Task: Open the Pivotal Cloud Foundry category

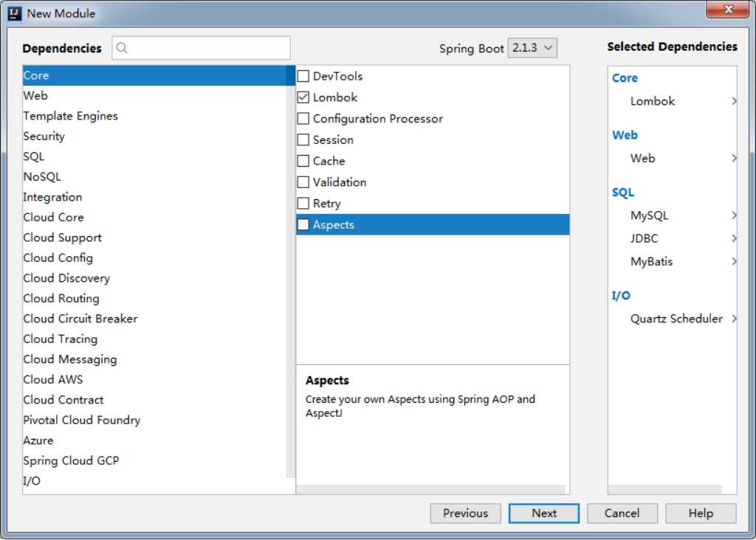Action: point(154,420)
